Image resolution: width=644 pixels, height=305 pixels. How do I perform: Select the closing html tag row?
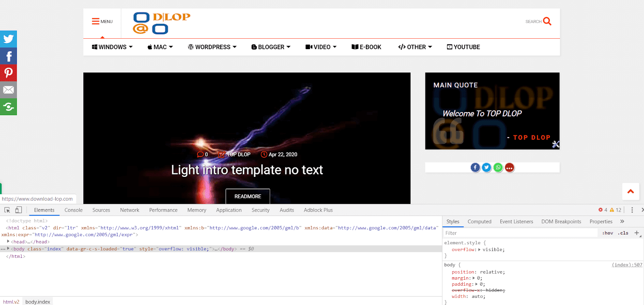tap(15, 256)
